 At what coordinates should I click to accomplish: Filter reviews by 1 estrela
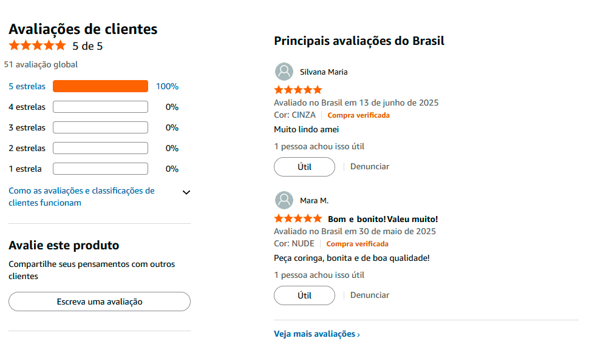pyautogui.click(x=24, y=169)
